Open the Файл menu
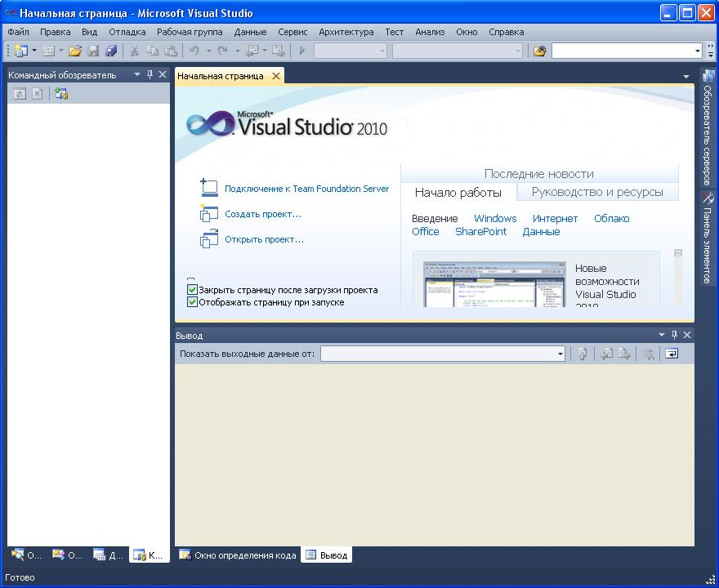719x588 pixels. click(18, 32)
